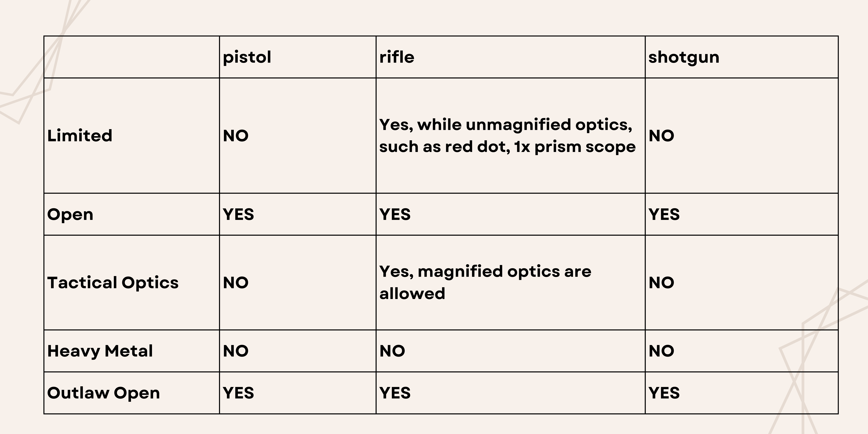Click the pistol column header

(x=247, y=57)
